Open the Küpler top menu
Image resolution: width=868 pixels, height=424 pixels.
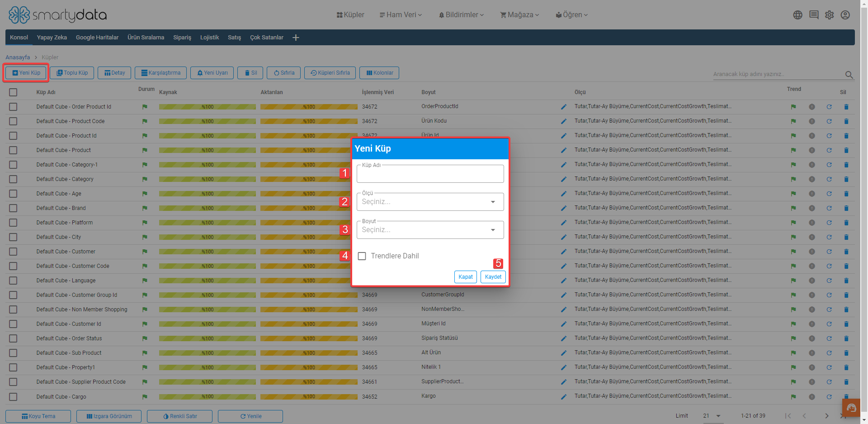(350, 15)
